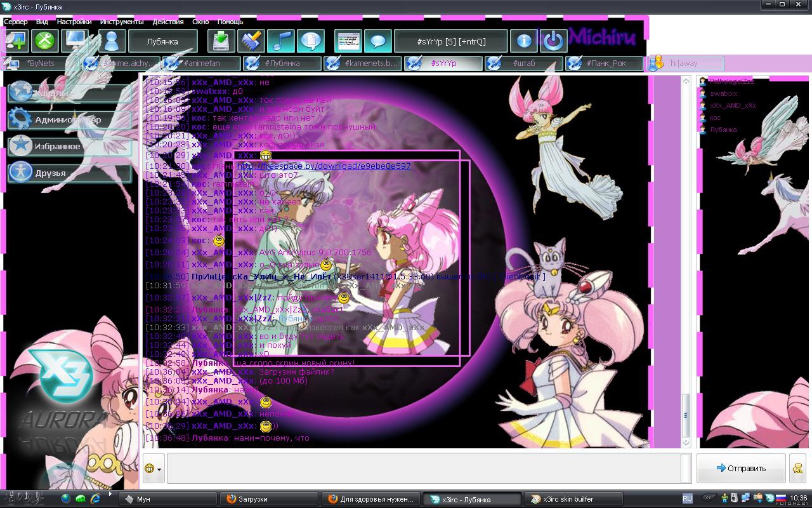The height and width of the screenshot is (508, 812).
Task: Open the Помощь menu
Action: click(230, 22)
